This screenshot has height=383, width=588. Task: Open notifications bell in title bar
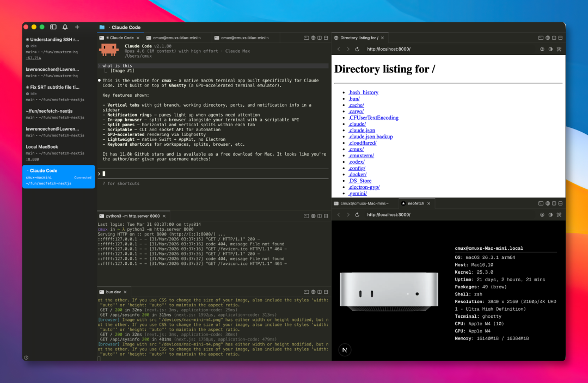click(65, 27)
